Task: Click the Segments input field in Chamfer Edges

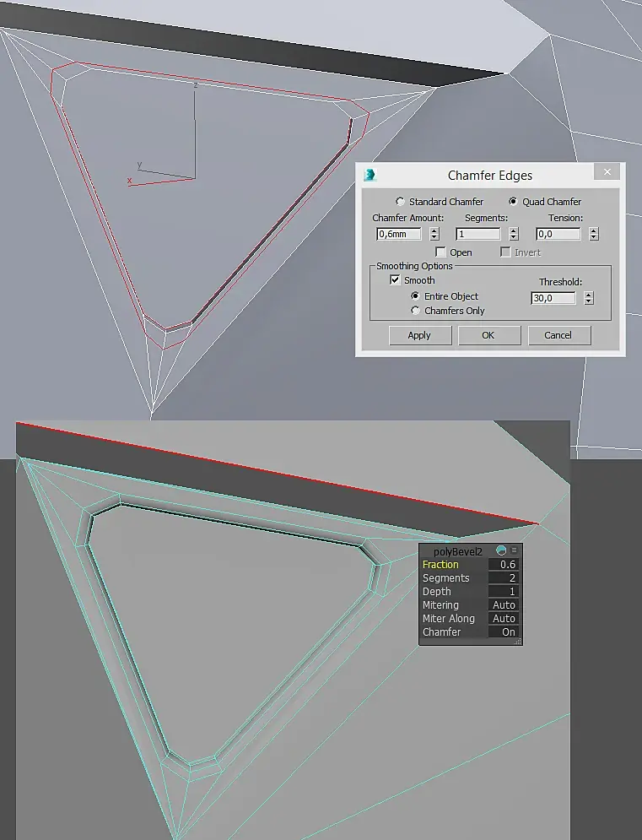Action: point(477,234)
